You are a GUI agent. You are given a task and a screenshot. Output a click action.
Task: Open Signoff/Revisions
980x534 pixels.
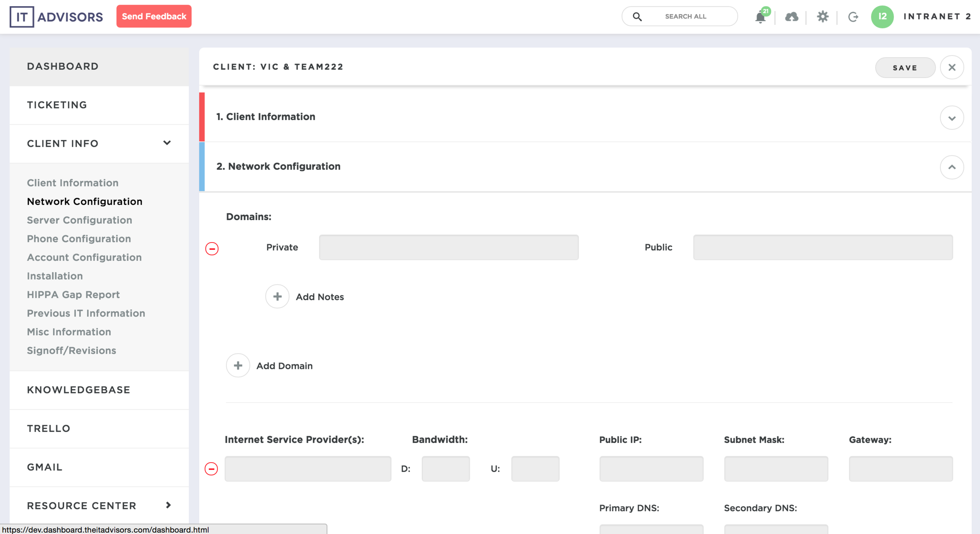[72, 350]
